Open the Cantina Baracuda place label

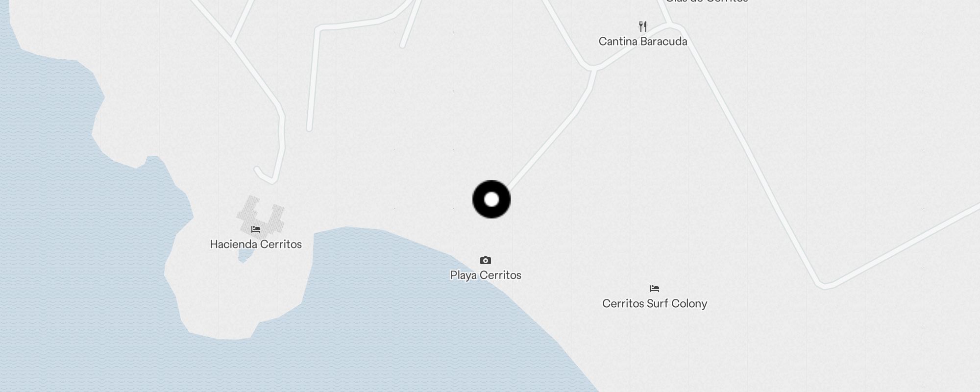click(x=643, y=42)
